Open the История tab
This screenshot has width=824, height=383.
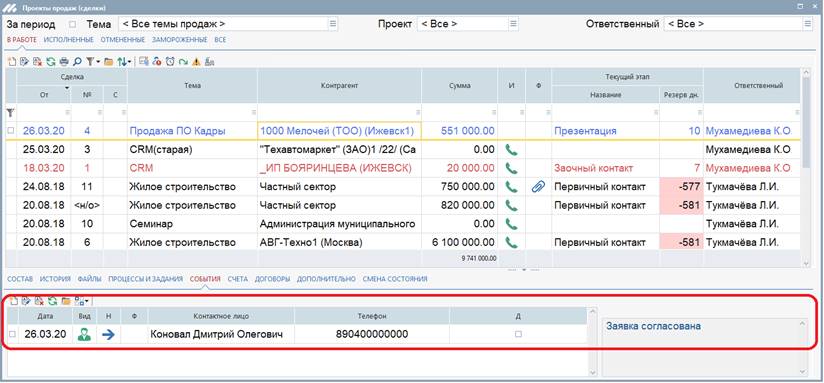click(55, 279)
